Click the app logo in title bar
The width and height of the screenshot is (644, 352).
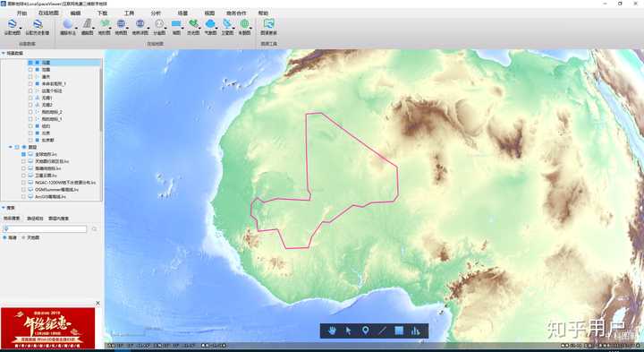click(4, 4)
